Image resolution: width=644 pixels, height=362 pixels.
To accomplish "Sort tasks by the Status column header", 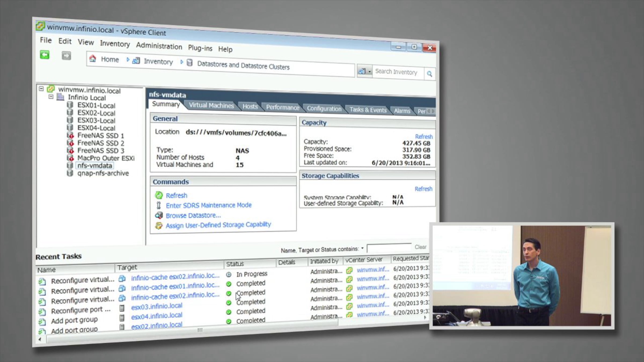I will tap(250, 264).
